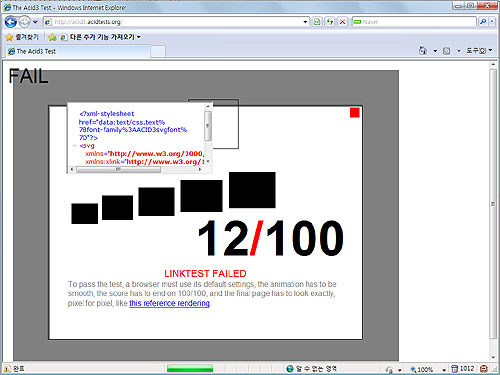Click down arrow of XML frame scrollbar
This screenshot has width=500, height=375.
coord(208,162)
